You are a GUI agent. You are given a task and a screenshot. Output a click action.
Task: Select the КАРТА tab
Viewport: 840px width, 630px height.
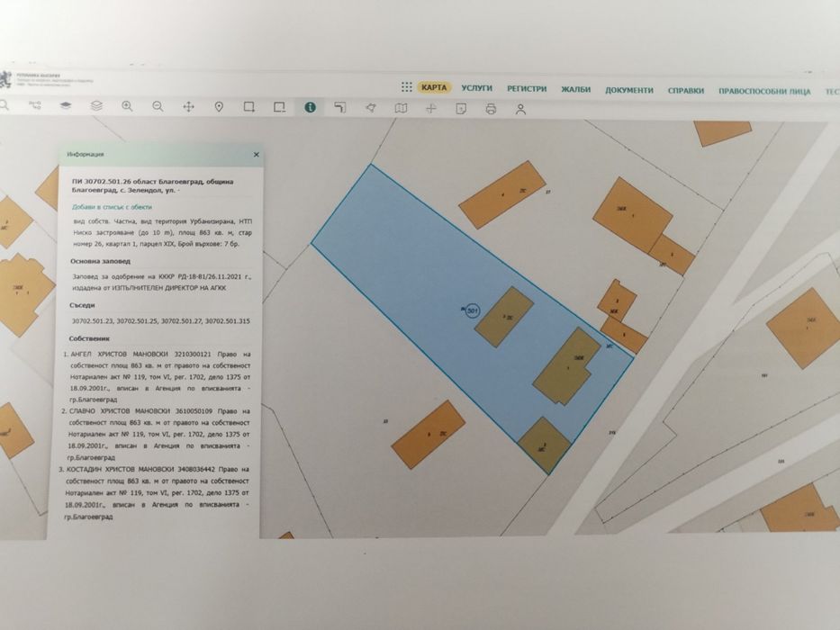(434, 87)
